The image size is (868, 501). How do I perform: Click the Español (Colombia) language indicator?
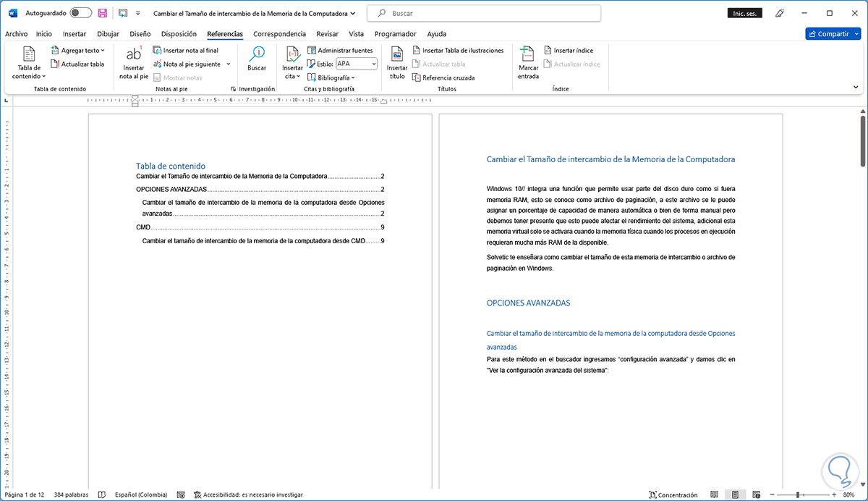click(141, 494)
